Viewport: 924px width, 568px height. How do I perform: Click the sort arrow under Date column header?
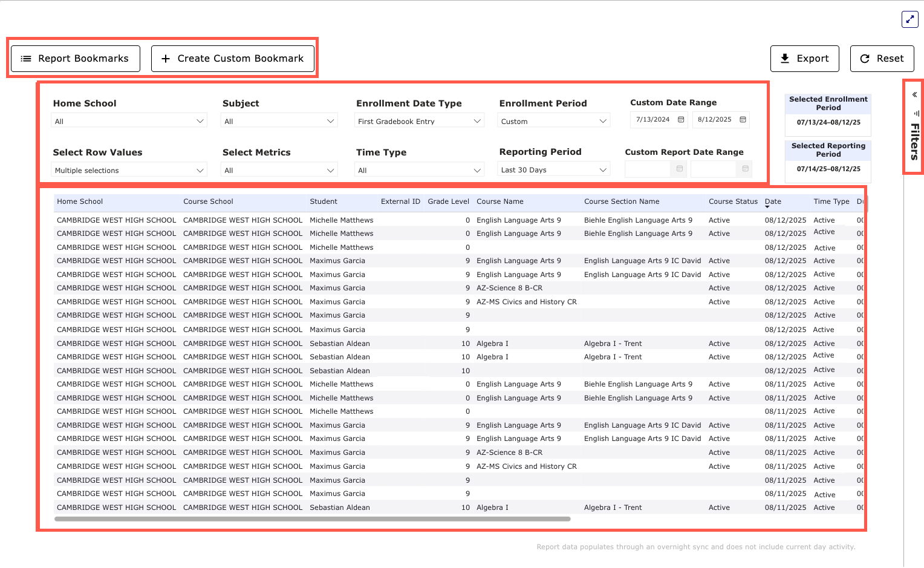pyautogui.click(x=767, y=207)
